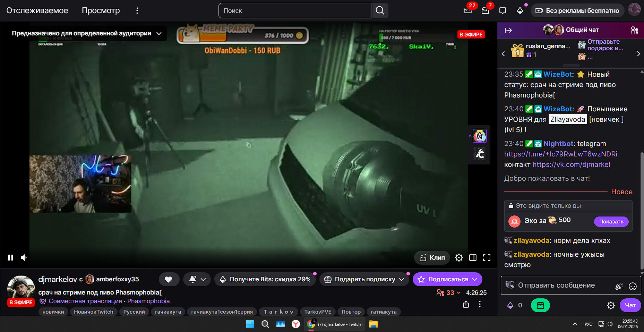Open chat settings gear icon
Viewport: 644px width, 332px height.
coord(611,305)
